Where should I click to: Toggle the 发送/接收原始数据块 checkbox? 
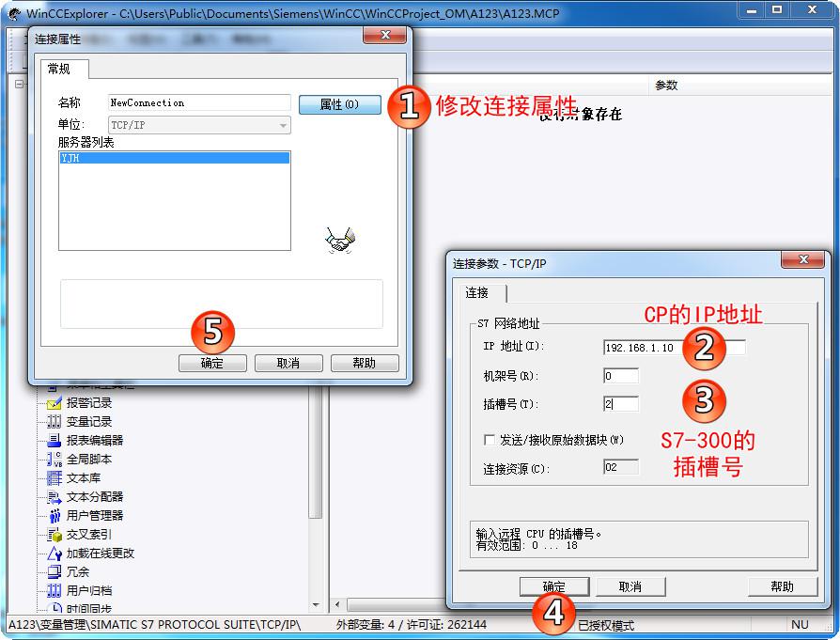490,440
